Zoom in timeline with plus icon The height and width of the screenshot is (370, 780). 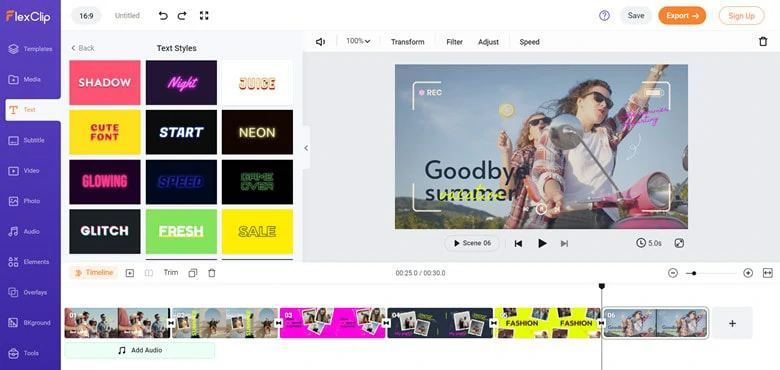748,273
